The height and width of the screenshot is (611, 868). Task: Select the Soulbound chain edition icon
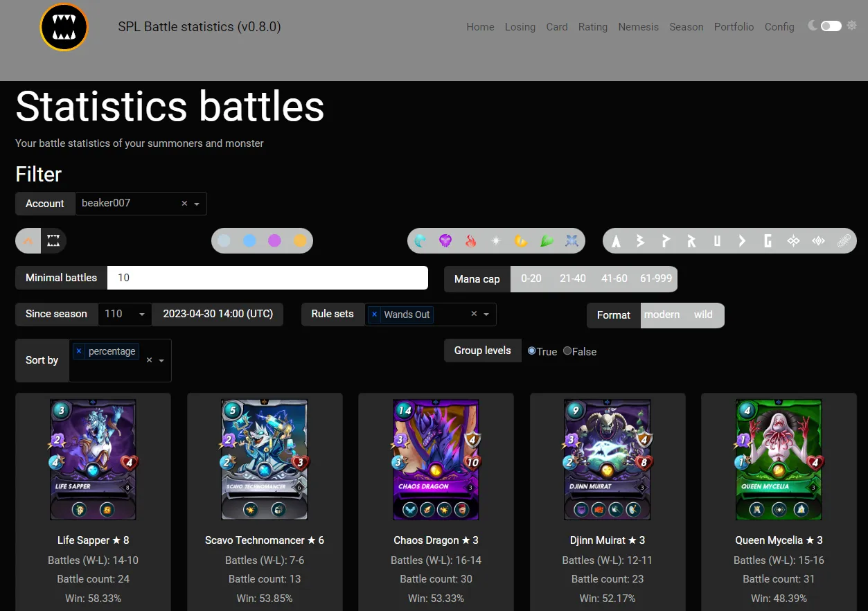844,240
